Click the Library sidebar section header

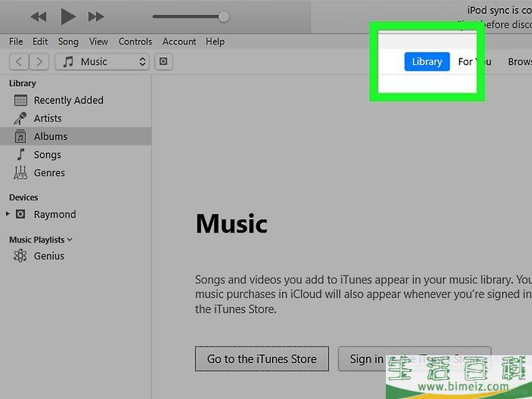pyautogui.click(x=23, y=83)
